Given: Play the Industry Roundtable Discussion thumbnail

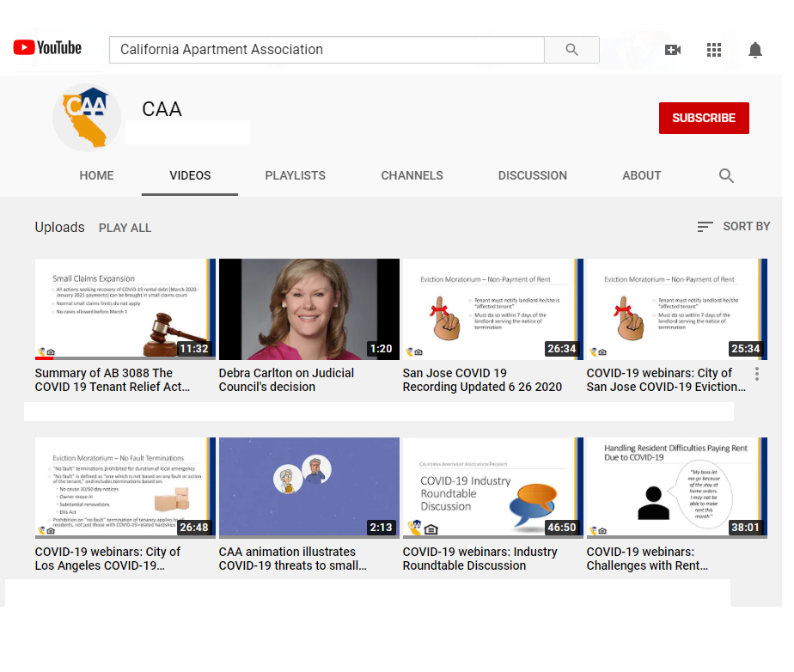Looking at the screenshot, I should pos(492,488).
